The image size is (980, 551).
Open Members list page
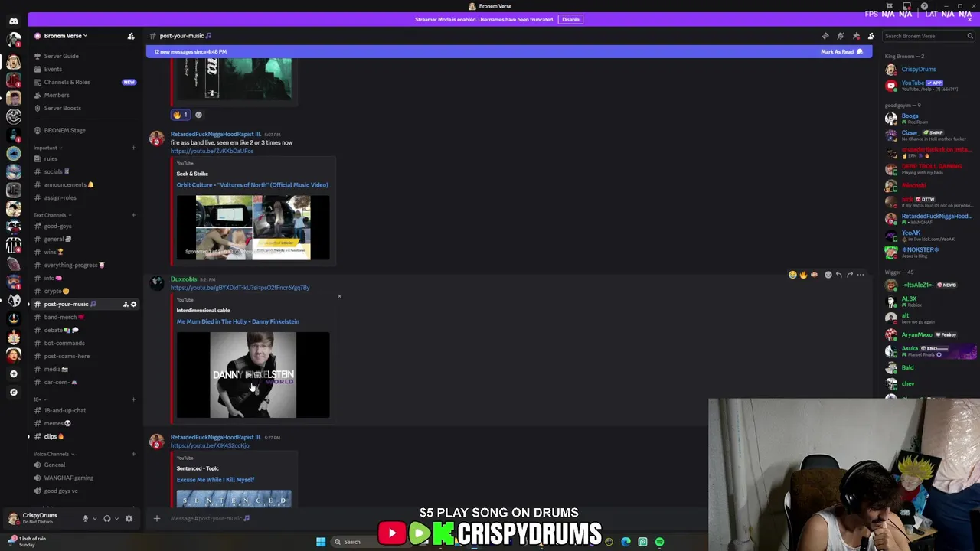(x=57, y=95)
